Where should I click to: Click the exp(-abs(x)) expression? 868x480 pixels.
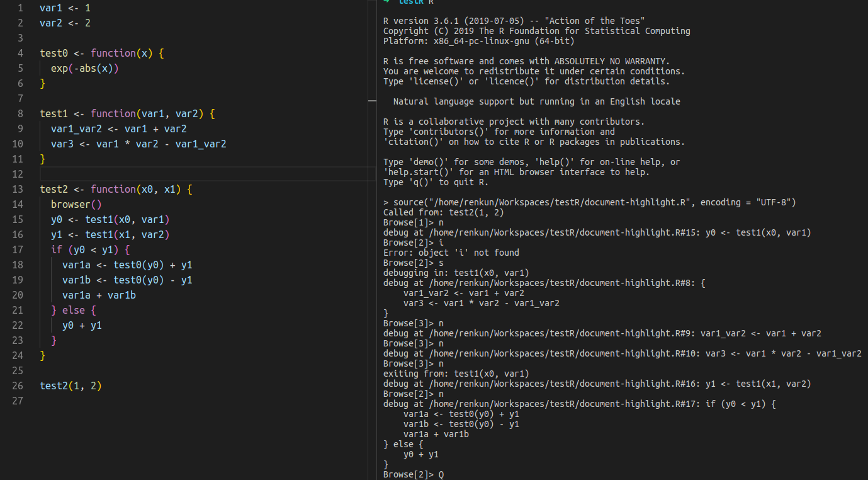point(84,68)
